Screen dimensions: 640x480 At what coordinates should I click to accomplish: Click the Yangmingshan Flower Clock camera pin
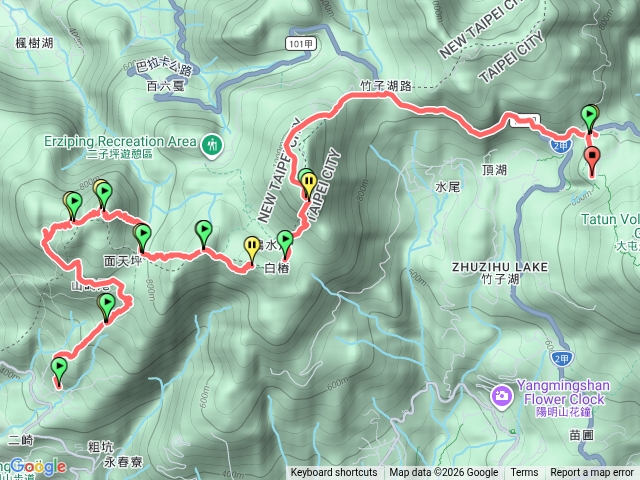[502, 397]
